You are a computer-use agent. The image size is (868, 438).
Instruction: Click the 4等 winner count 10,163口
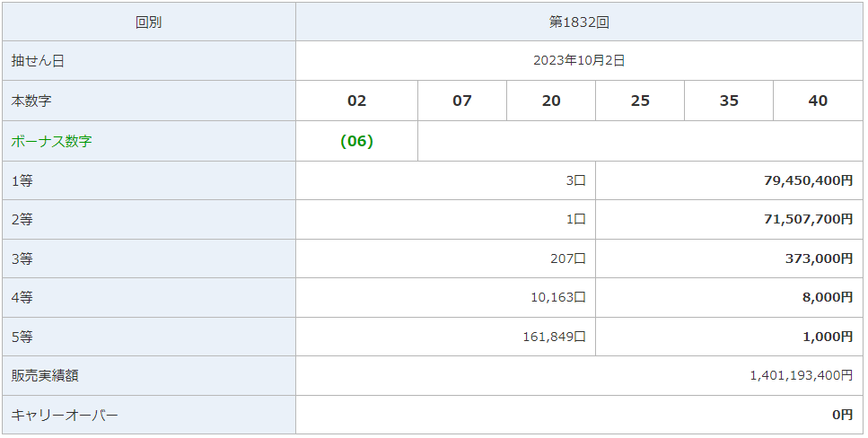coord(558,297)
